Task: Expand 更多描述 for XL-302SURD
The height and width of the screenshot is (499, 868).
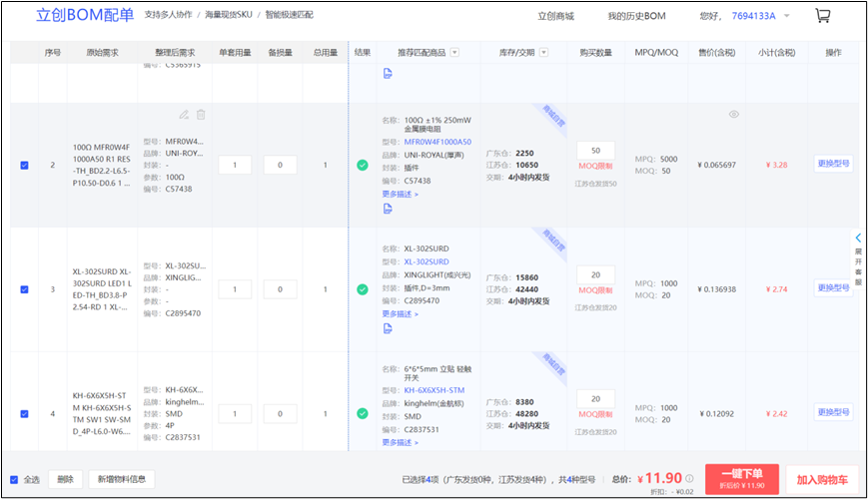Action: point(401,314)
